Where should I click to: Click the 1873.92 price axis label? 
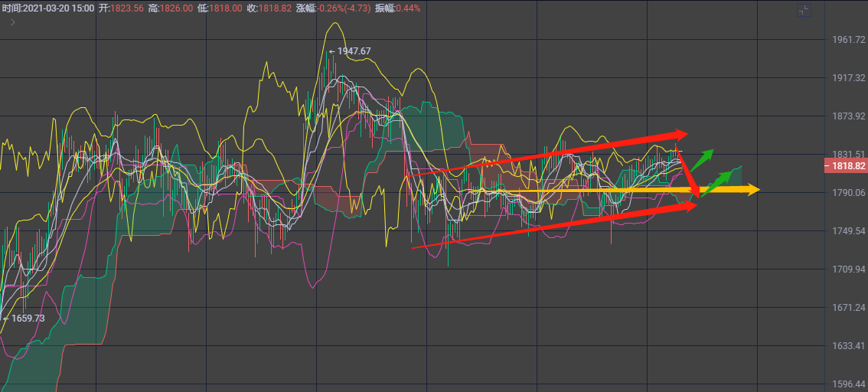click(849, 116)
